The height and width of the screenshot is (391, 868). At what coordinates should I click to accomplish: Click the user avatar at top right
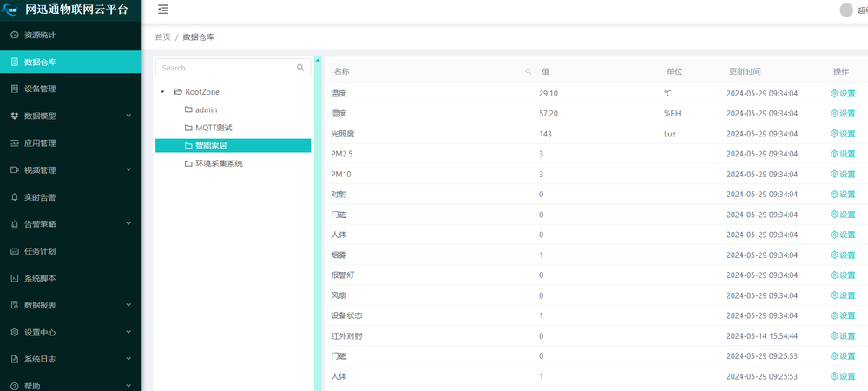coord(846,10)
